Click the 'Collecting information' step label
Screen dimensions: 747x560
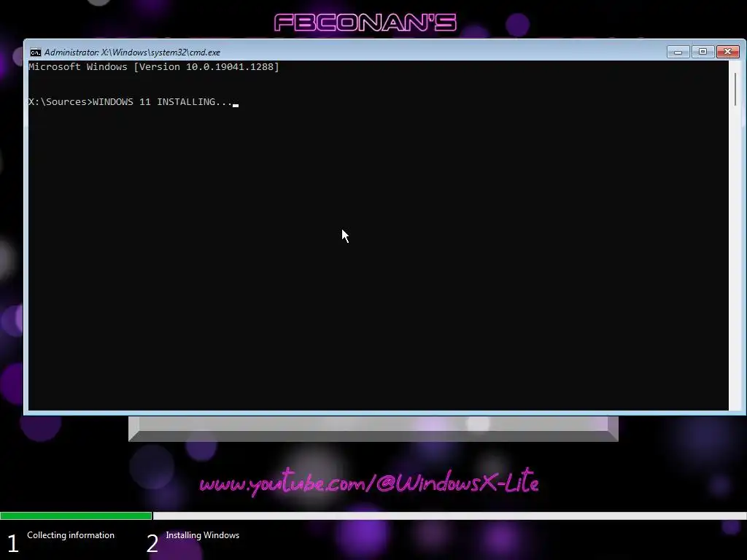click(71, 535)
